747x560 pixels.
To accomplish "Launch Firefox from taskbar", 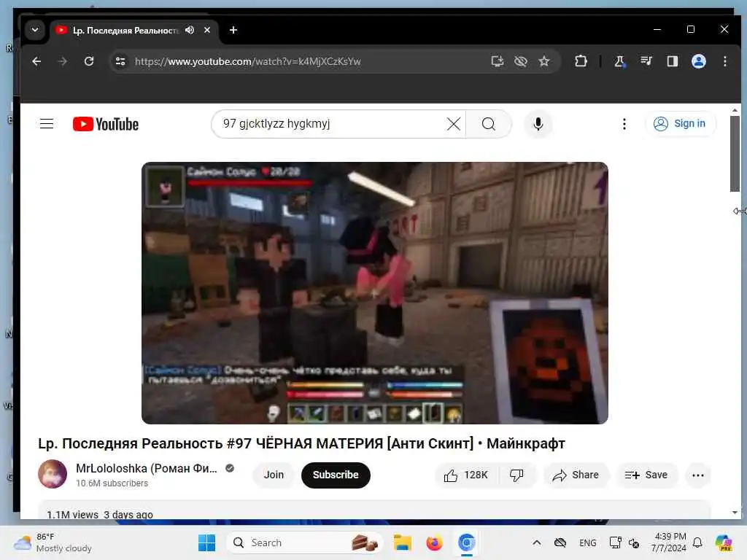I will 434,542.
